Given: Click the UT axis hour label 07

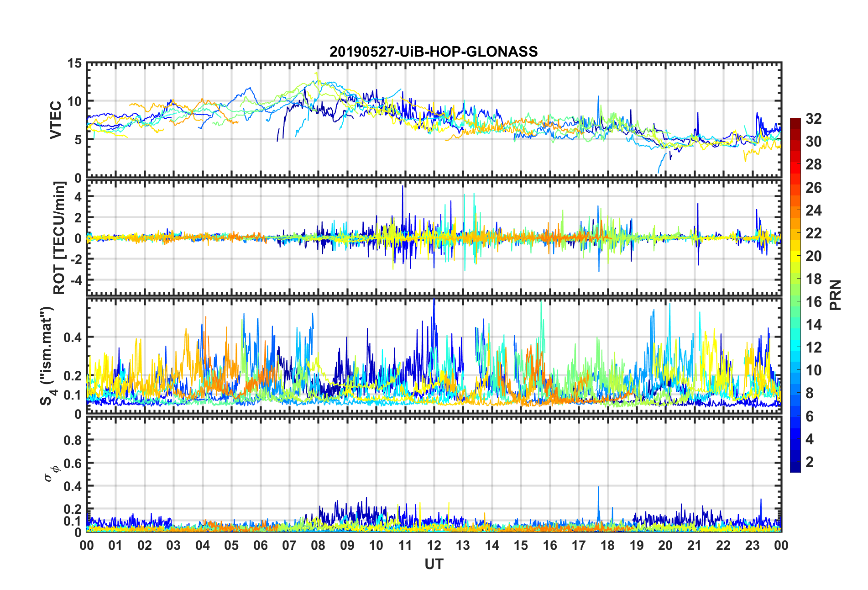Looking at the screenshot, I should pos(289,545).
